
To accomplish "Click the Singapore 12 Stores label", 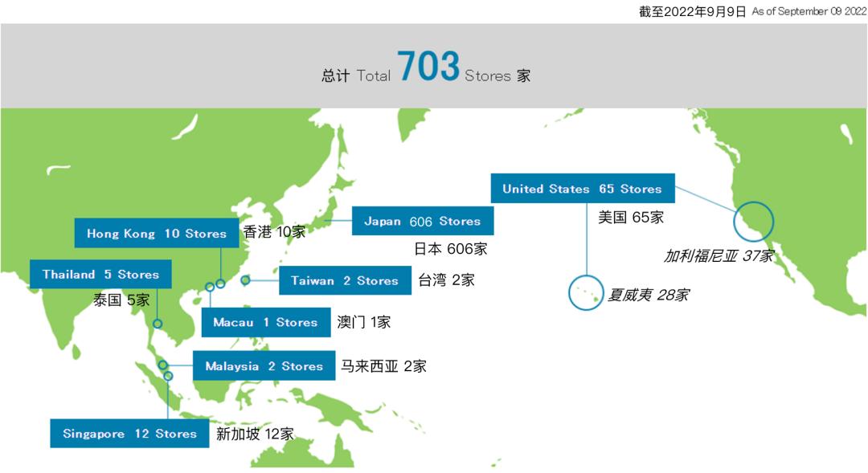I will [x=129, y=433].
